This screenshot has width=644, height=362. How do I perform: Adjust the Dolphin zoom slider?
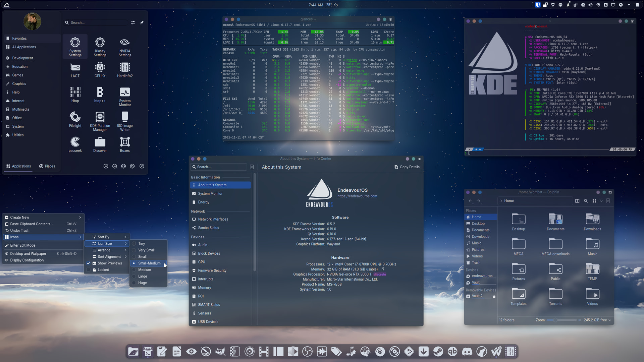(x=555, y=320)
